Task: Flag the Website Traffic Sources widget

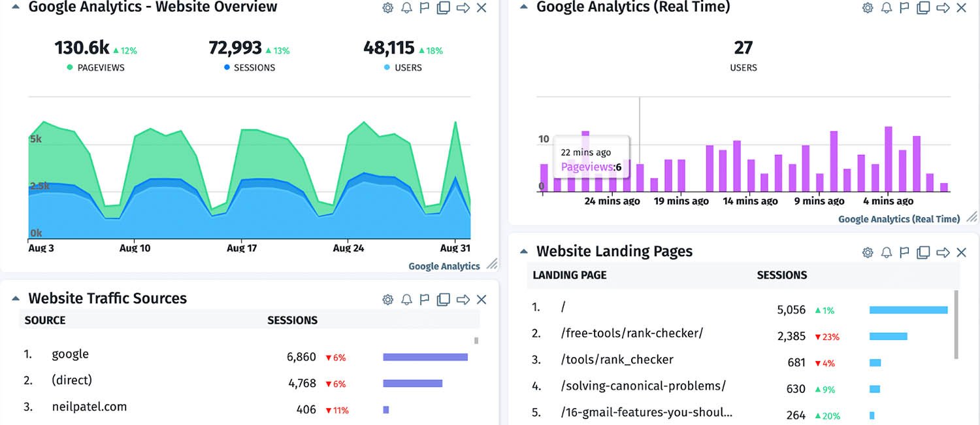Action: click(x=424, y=299)
